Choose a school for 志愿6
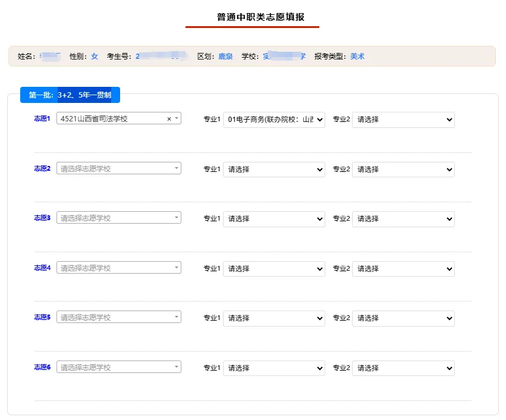Screen dimensions: 506x420 click(x=119, y=367)
